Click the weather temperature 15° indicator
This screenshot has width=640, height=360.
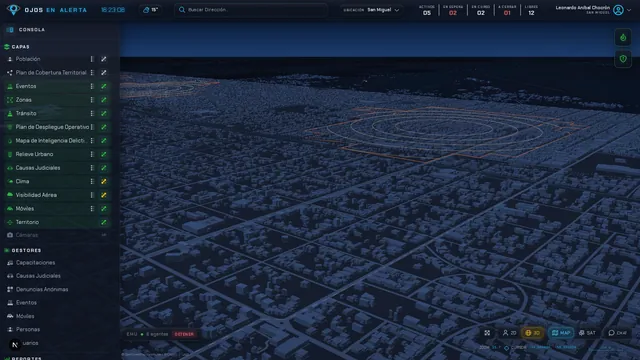151,10
